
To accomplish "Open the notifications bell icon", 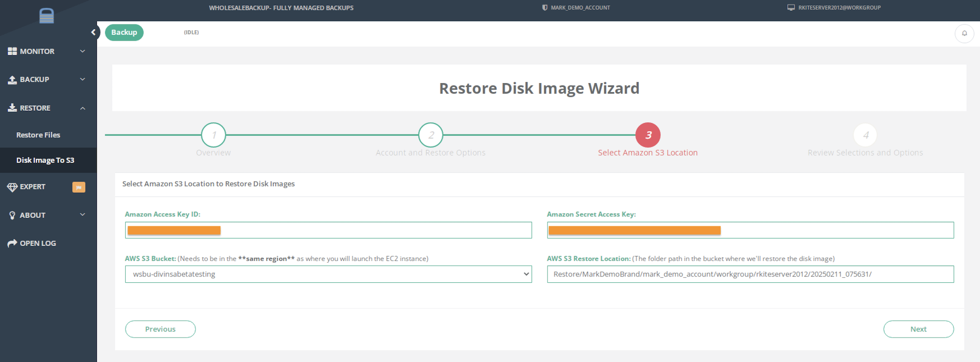I will coord(964,33).
